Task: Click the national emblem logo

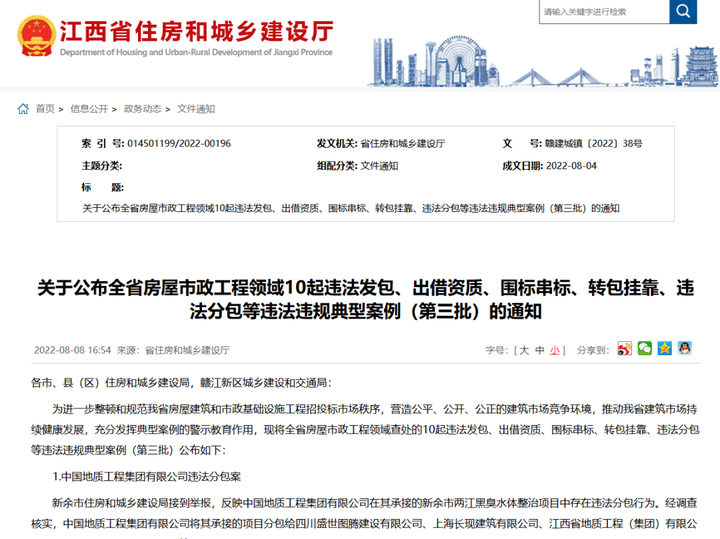Action: (36, 36)
